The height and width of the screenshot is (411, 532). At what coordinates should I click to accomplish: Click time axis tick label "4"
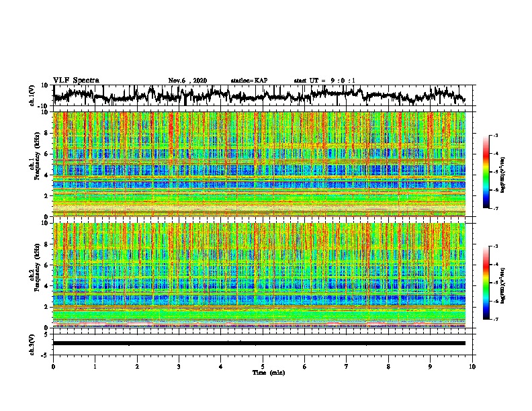point(221,367)
